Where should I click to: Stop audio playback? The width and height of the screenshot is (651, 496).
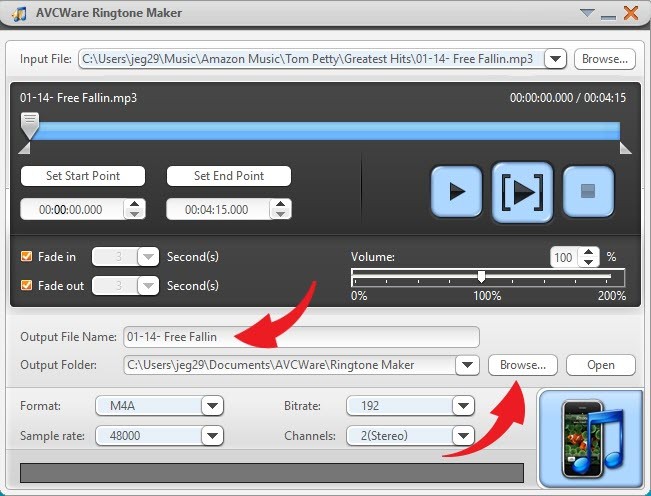pyautogui.click(x=588, y=191)
